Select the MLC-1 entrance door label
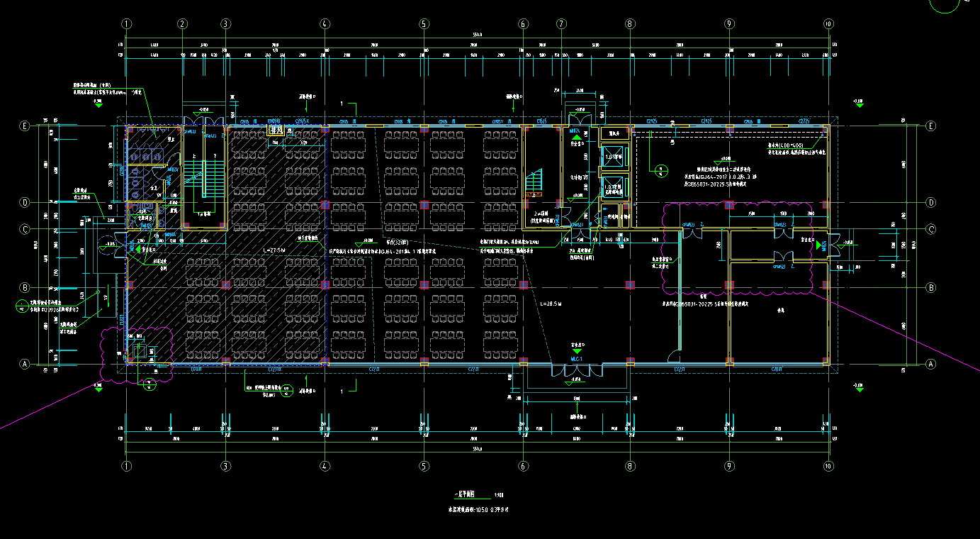The image size is (980, 539). [577, 360]
